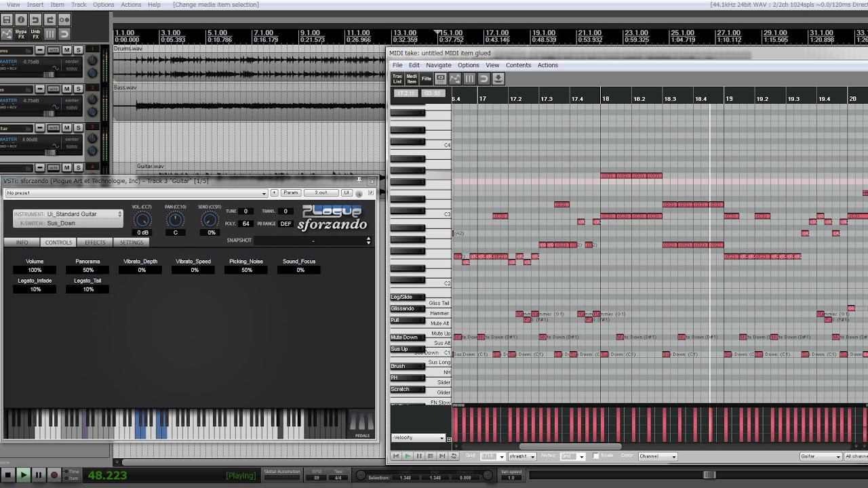This screenshot has height=488, width=868.
Task: Click the Media Item icon in MIDI editor
Action: pyautogui.click(x=412, y=79)
